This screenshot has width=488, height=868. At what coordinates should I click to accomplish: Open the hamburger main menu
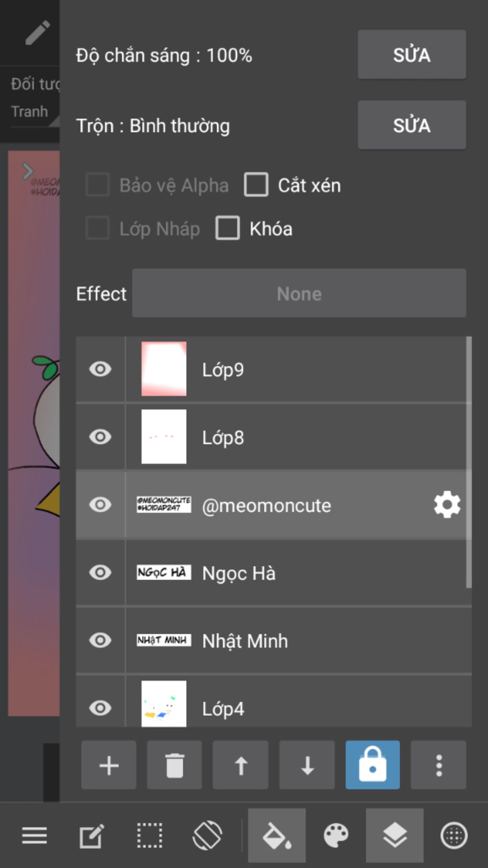[34, 836]
